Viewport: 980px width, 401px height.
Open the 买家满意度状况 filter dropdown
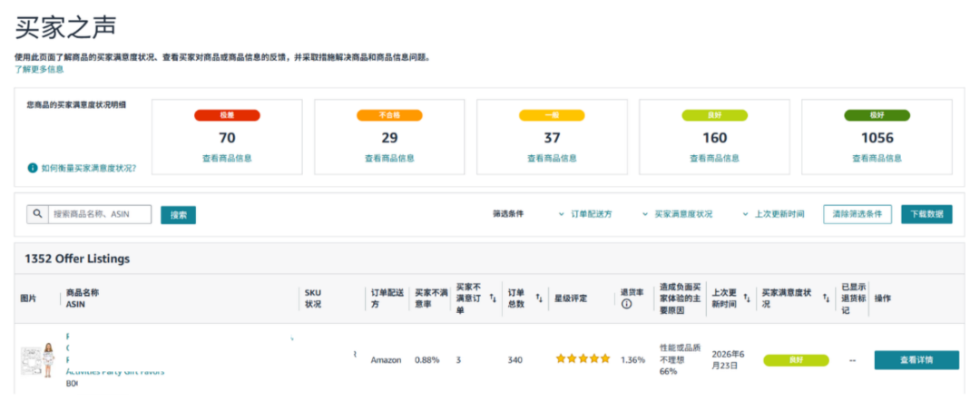678,214
